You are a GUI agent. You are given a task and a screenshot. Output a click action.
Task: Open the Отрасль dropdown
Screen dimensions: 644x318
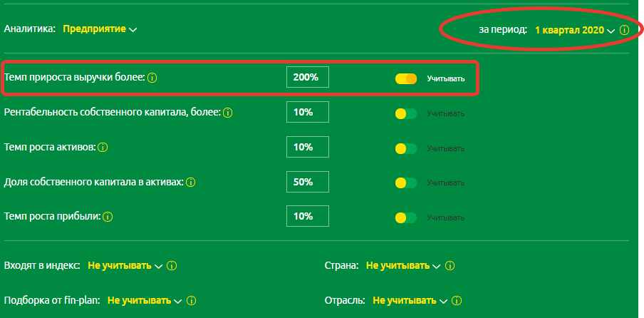[x=410, y=301]
